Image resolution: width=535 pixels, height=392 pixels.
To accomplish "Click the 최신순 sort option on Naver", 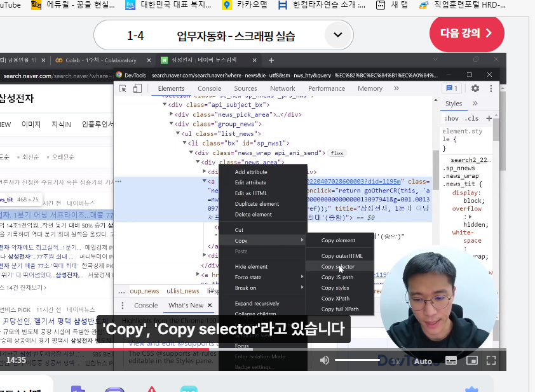I will [30, 157].
